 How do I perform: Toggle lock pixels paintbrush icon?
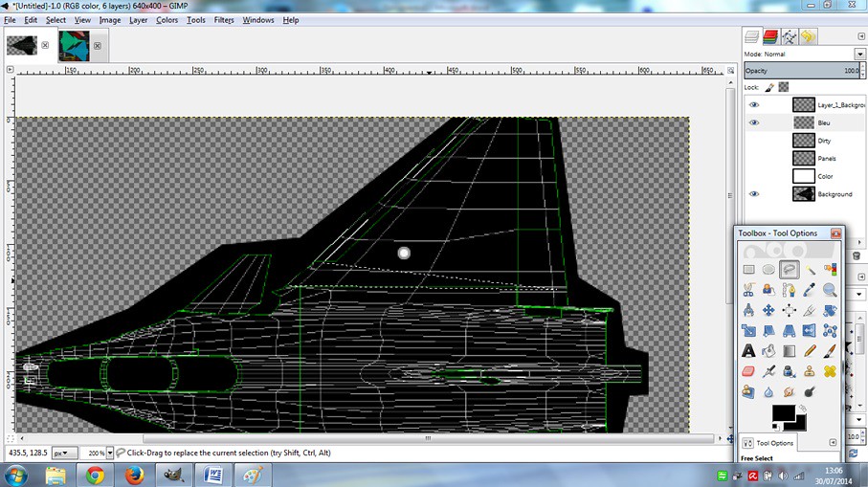pyautogui.click(x=769, y=87)
